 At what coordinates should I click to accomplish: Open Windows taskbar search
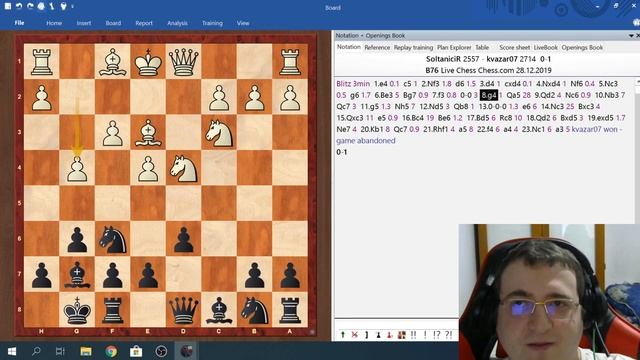point(36,351)
